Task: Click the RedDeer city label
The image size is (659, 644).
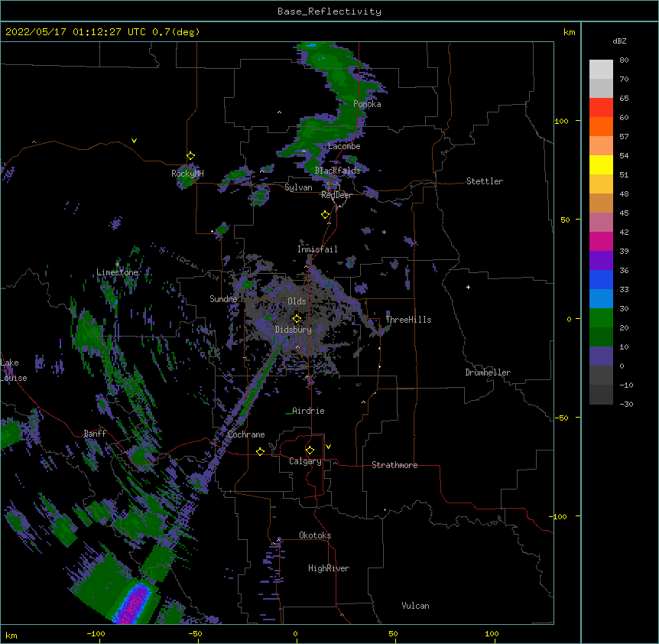Action: (336, 195)
